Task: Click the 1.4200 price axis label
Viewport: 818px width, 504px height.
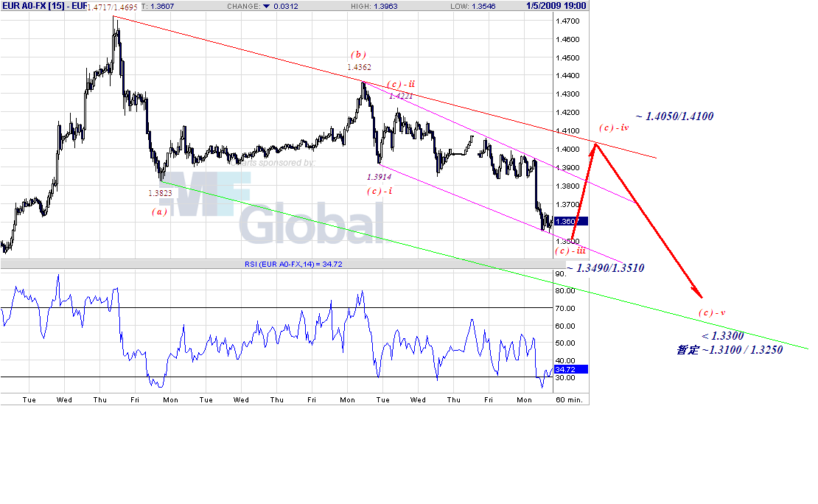Action: 567,113
